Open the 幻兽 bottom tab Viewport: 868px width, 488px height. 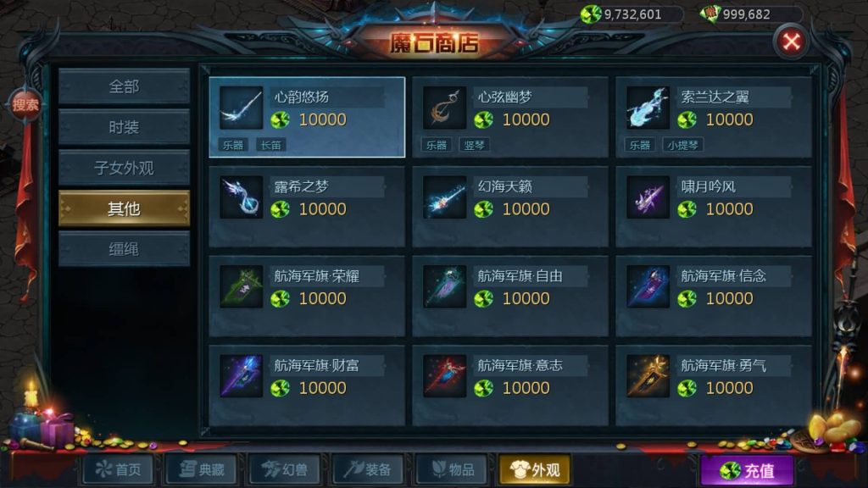click(285, 469)
